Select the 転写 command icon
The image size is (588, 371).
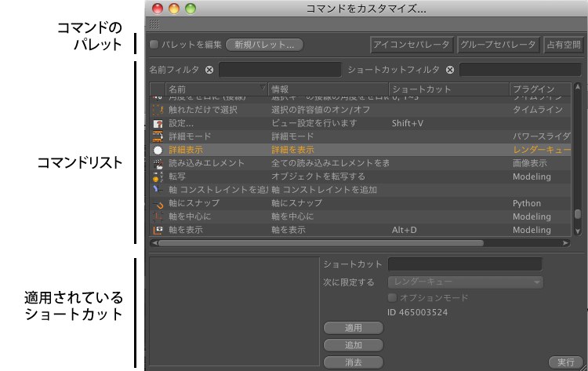[x=157, y=176]
